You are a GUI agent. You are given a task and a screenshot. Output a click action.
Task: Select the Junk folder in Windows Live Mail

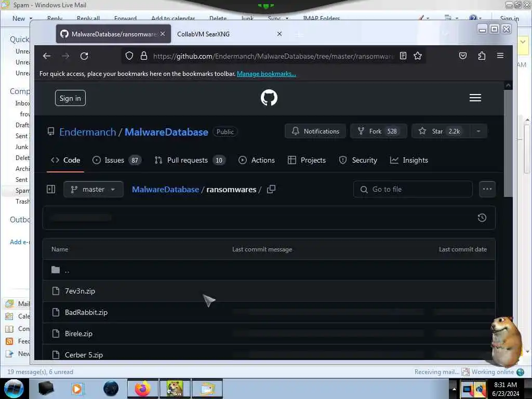click(x=22, y=147)
